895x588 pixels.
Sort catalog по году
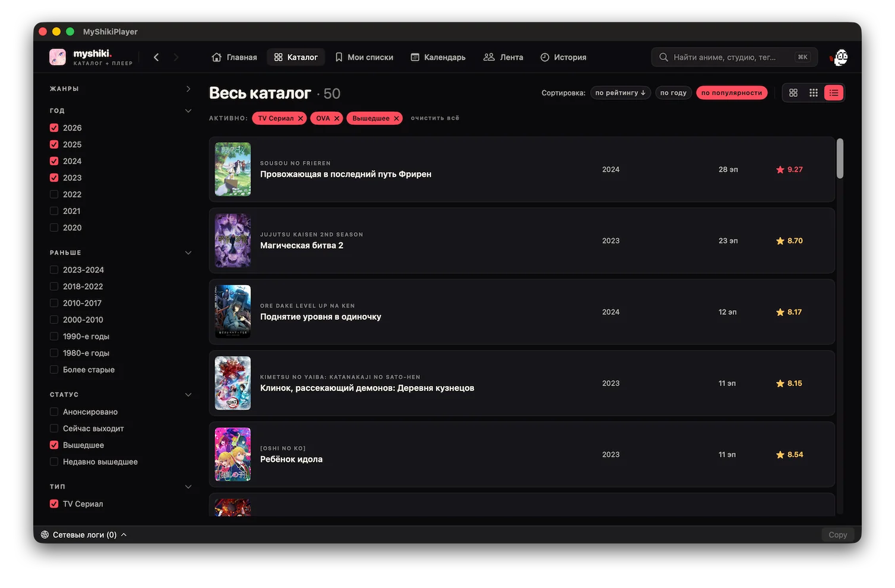pos(673,93)
